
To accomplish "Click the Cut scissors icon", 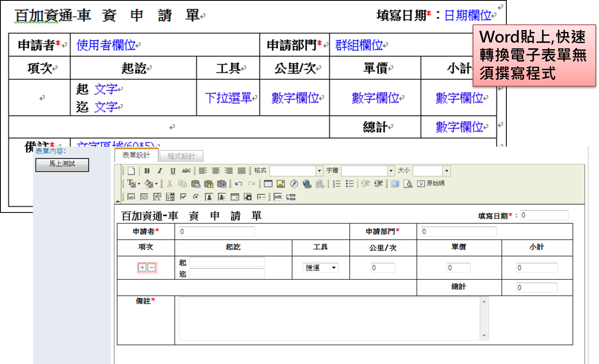I will (x=170, y=184).
